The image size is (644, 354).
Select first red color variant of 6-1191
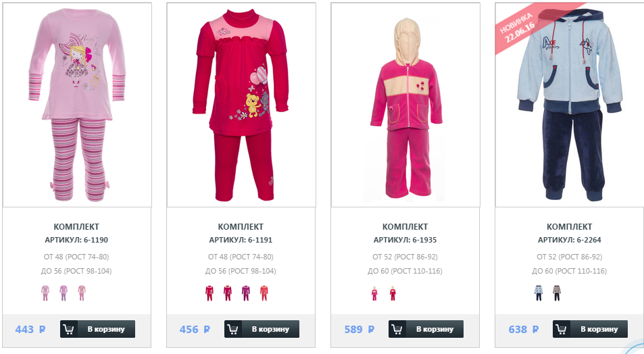[209, 293]
